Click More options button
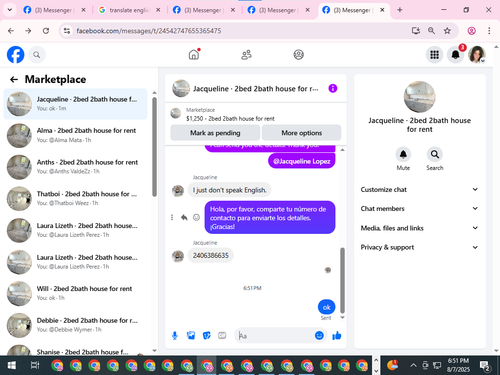The height and width of the screenshot is (375, 500). tap(301, 133)
